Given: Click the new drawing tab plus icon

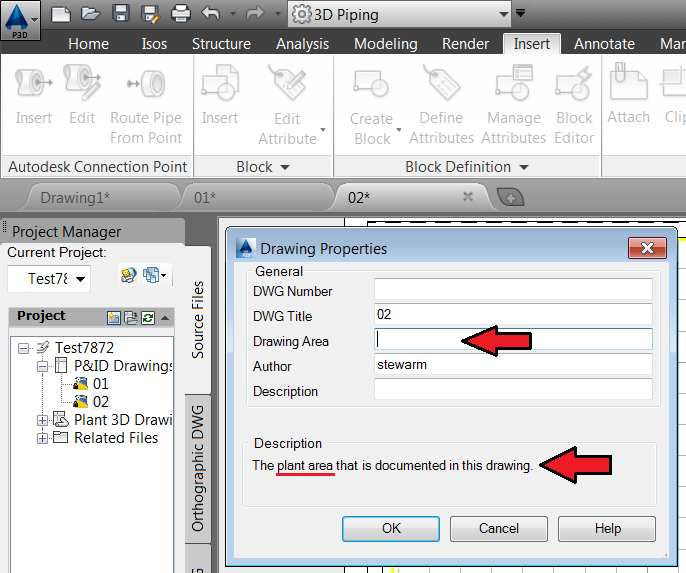Looking at the screenshot, I should point(510,198).
